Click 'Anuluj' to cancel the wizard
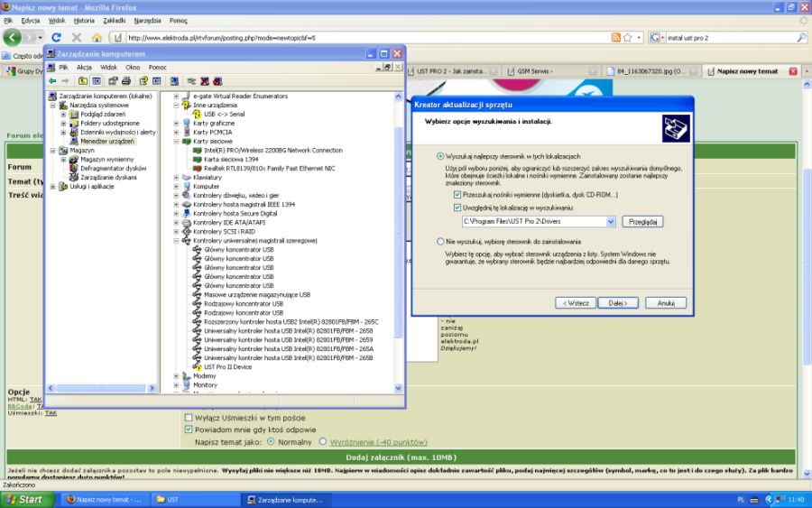This screenshot has width=812, height=508. click(x=666, y=303)
